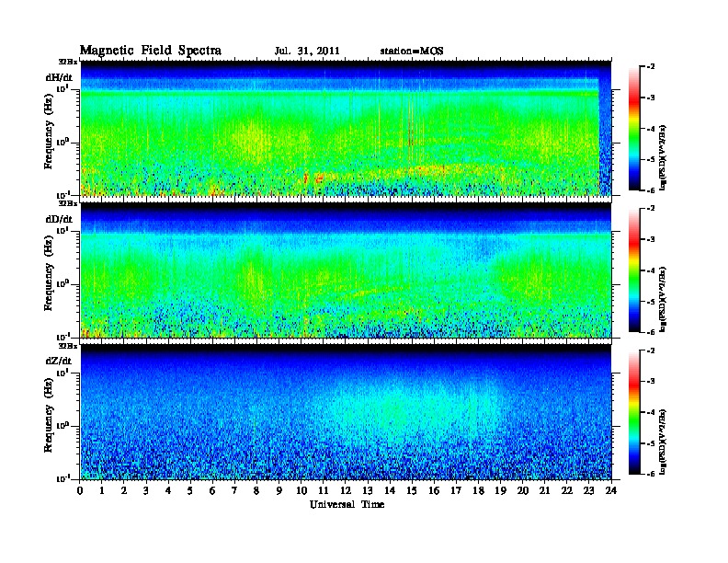Image resolution: width=728 pixels, height=563 pixels.
Task: Click the "Magnetic Field Spectra" title
Action: [151, 51]
